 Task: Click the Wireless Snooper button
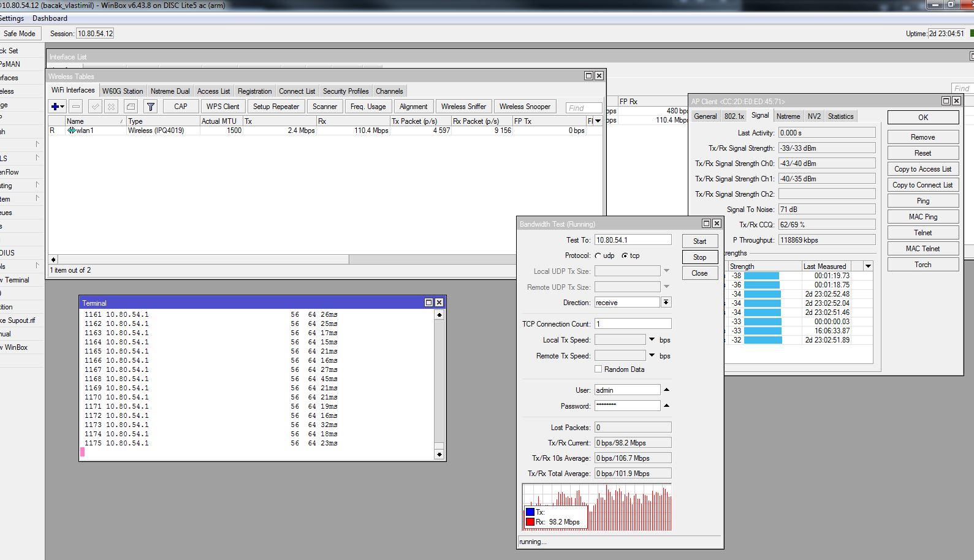tap(525, 107)
